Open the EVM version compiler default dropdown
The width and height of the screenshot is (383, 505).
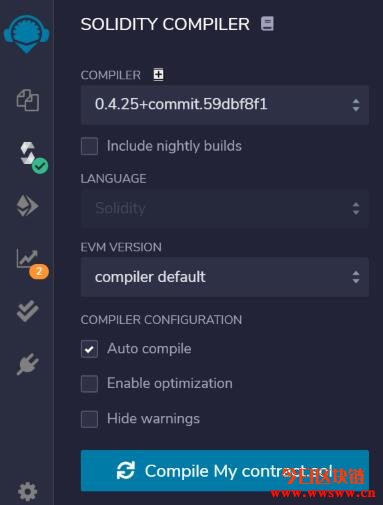pyautogui.click(x=225, y=277)
